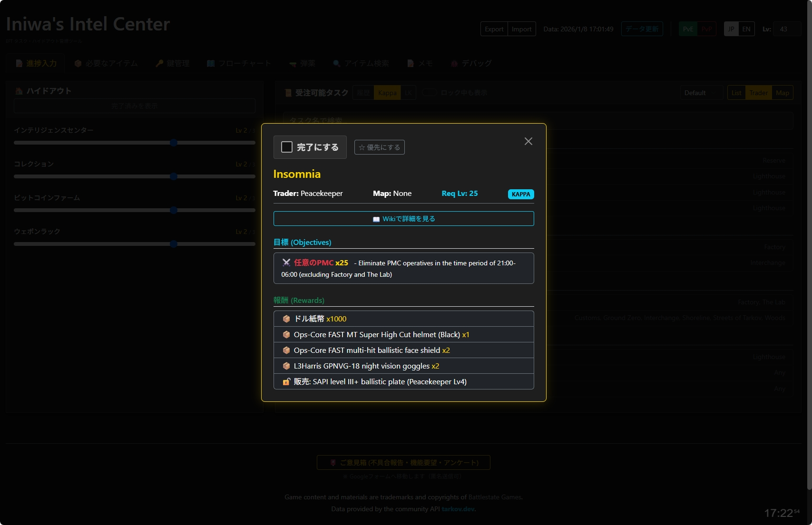Select the Map view button
812x525 pixels.
click(783, 93)
